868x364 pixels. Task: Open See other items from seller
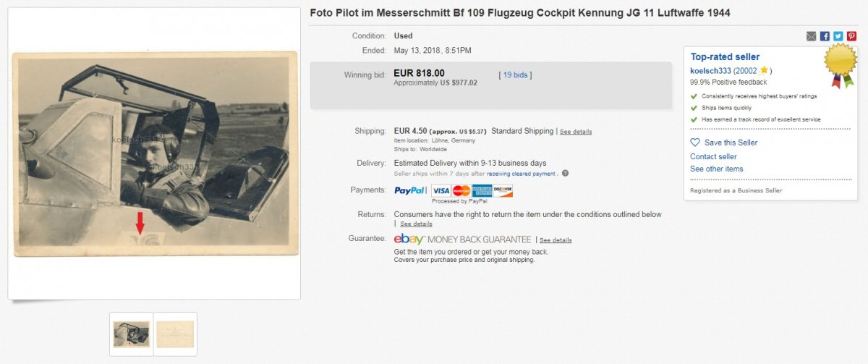point(716,169)
